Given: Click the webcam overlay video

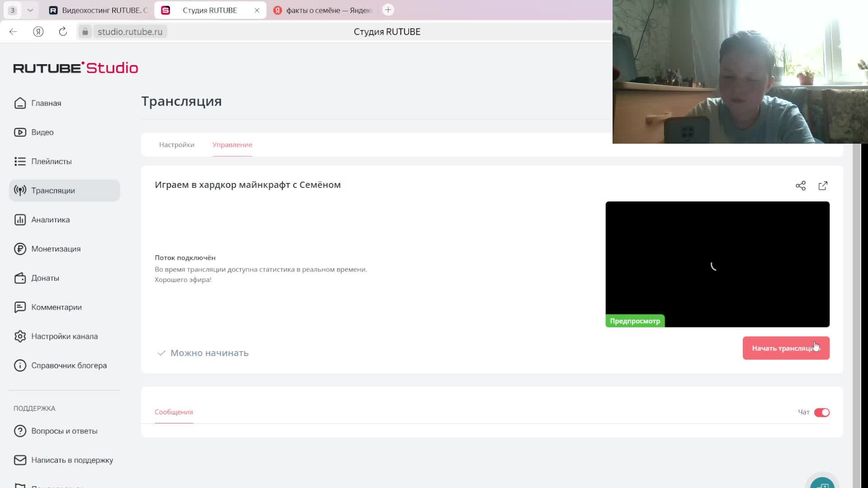Looking at the screenshot, I should 740,72.
